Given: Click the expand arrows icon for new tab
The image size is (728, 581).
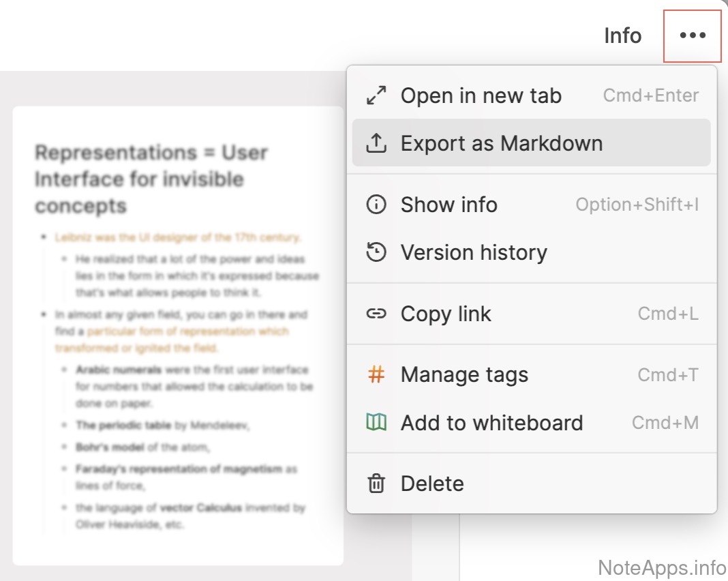Looking at the screenshot, I should coord(376,95).
